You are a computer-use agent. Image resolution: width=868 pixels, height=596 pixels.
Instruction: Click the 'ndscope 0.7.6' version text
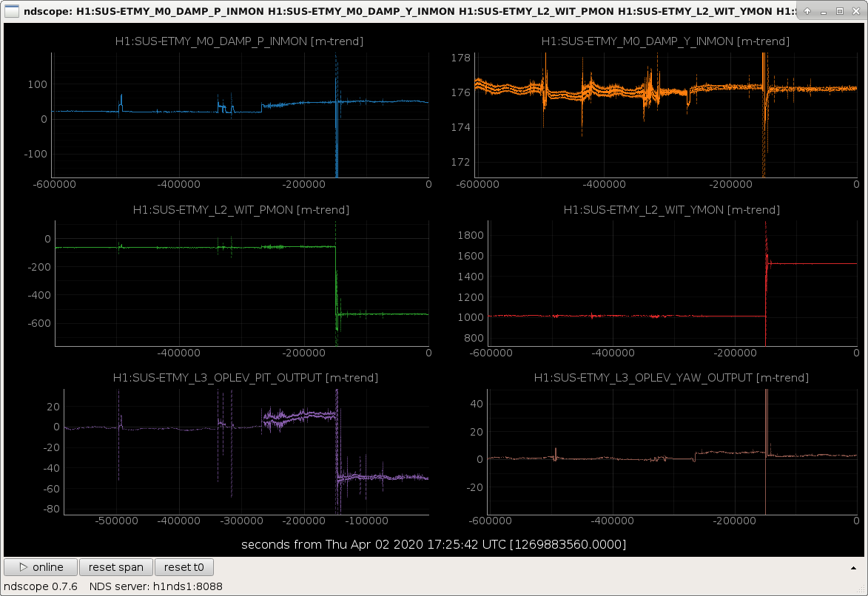tap(41, 586)
